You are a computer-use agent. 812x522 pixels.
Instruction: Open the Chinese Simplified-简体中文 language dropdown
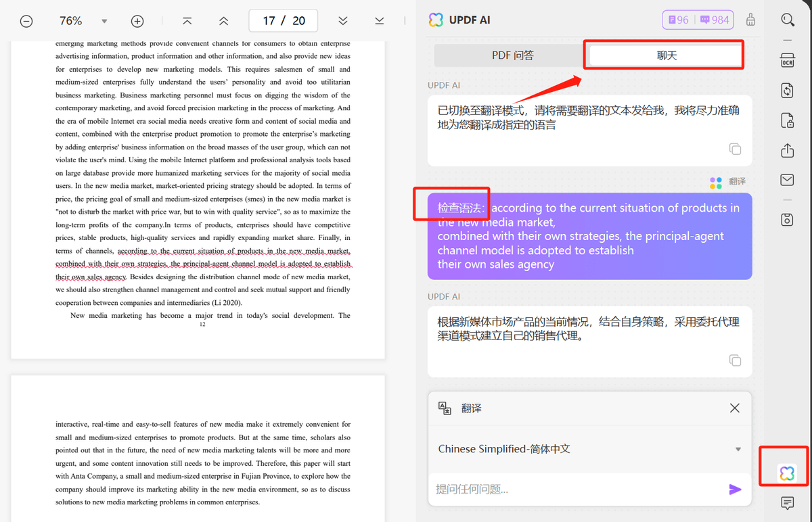[x=590, y=449]
